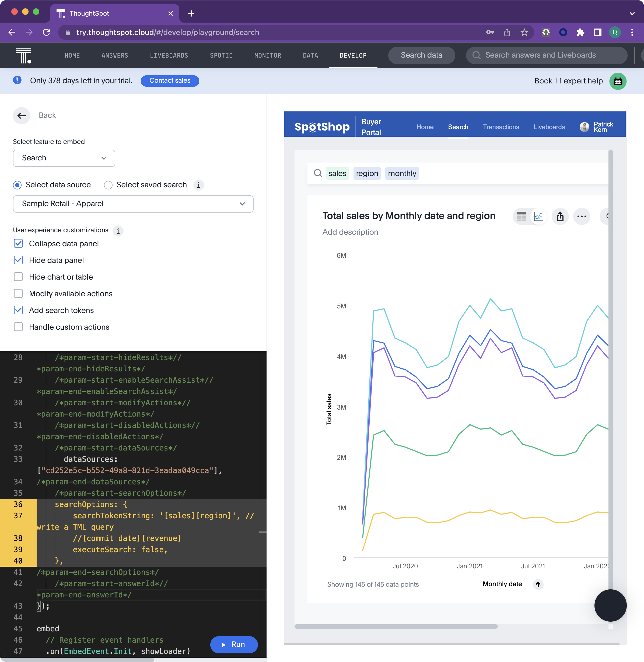Click the embedded view horizontal scrollbar
This screenshot has height=662, width=644.
pyautogui.click(x=396, y=626)
